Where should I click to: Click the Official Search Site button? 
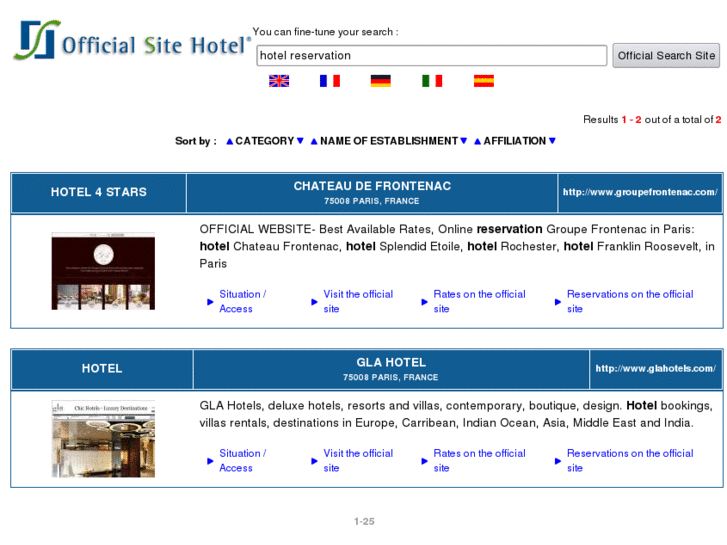(666, 56)
